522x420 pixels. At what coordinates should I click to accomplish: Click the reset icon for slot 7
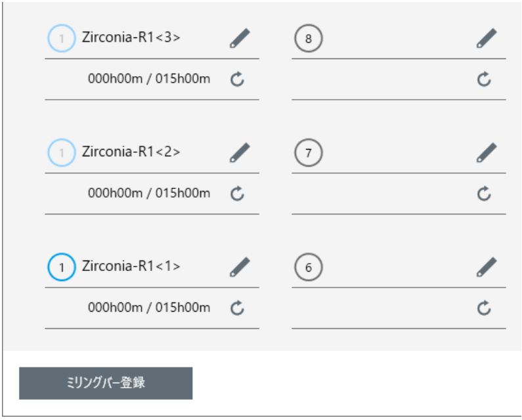click(484, 194)
